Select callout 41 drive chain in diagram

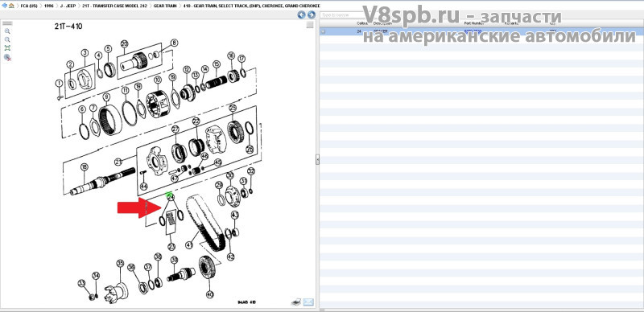(189, 245)
